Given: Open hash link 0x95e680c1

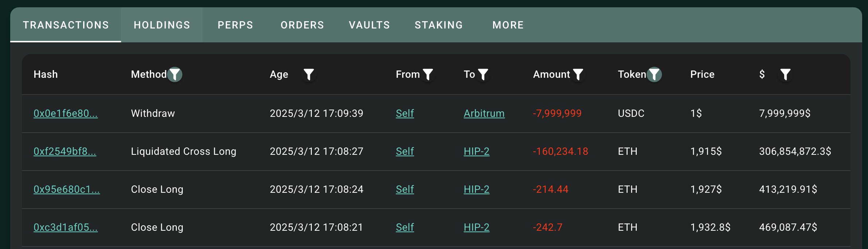Looking at the screenshot, I should click(x=67, y=189).
